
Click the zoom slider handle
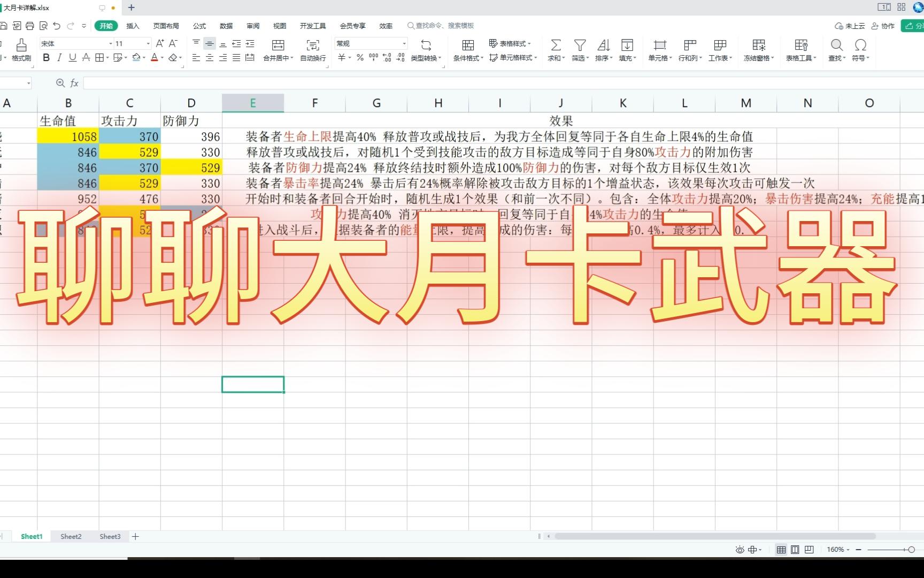click(911, 550)
